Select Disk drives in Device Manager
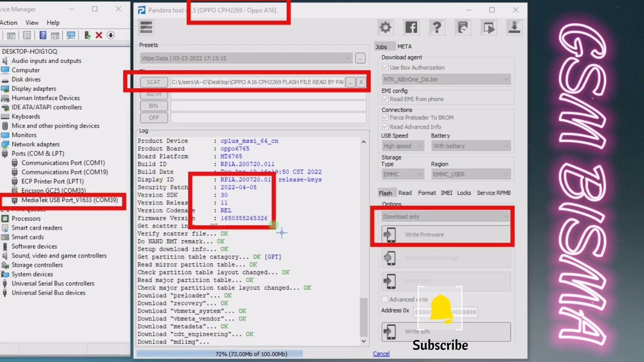Screen dimensions: 644x362 tap(26, 79)
